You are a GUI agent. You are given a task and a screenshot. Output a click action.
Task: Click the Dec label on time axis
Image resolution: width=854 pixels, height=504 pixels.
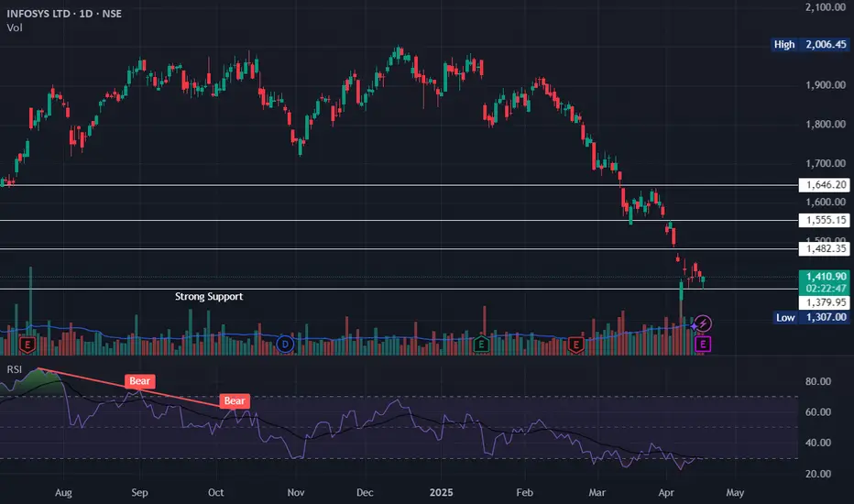(365, 493)
